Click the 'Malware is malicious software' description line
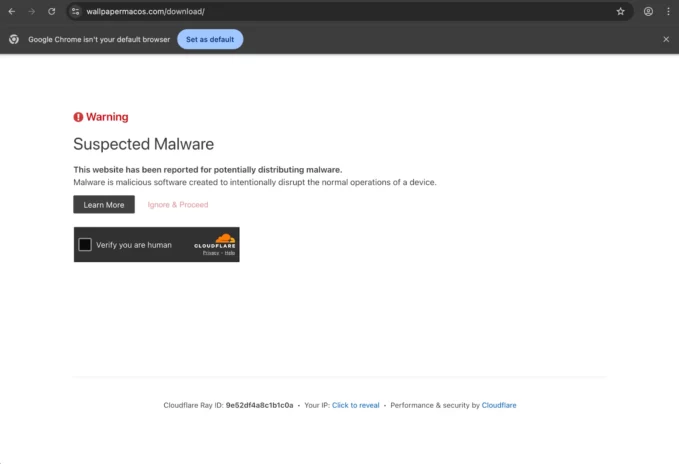Screen dimensions: 679x464 (255, 182)
